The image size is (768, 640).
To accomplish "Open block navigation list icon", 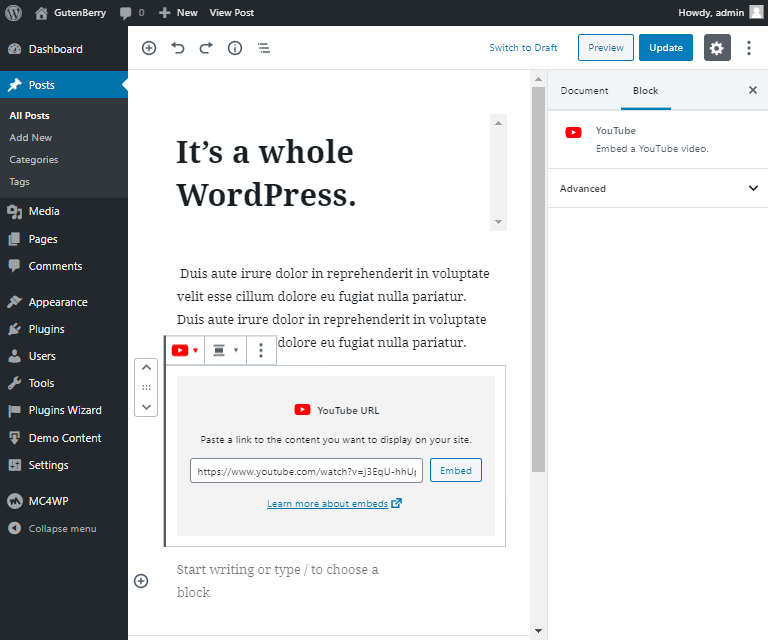I will (264, 48).
